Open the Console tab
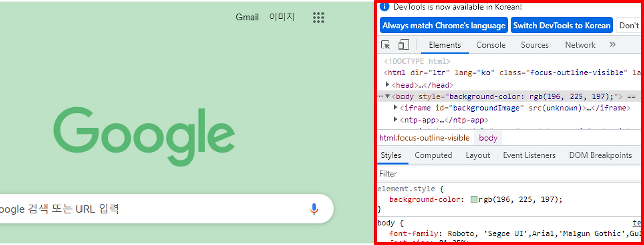The height and width of the screenshot is (245, 644). point(491,45)
